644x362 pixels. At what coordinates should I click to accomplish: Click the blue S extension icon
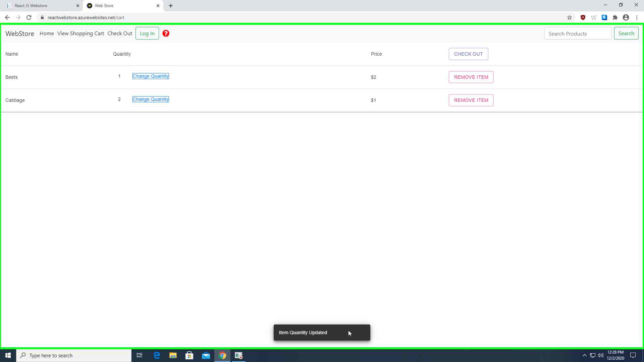tap(604, 17)
